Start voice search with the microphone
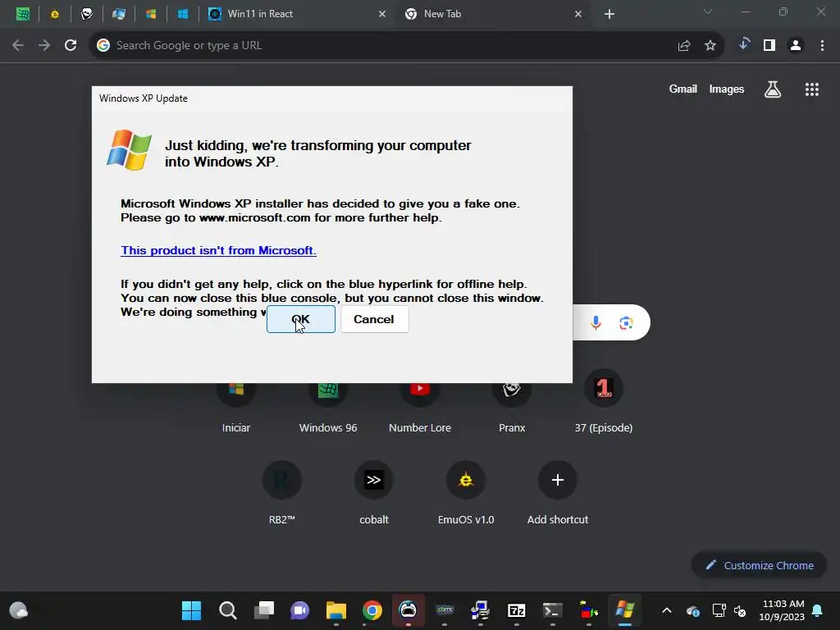The width and height of the screenshot is (840, 630). (x=596, y=322)
